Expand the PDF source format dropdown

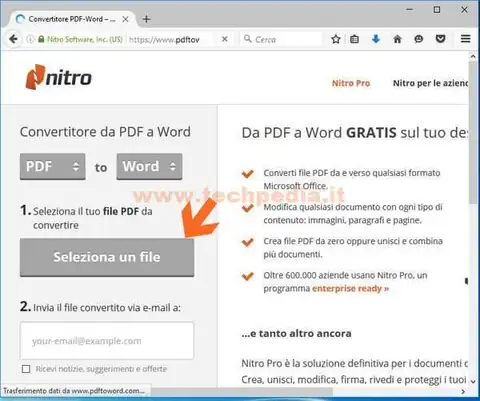53,166
